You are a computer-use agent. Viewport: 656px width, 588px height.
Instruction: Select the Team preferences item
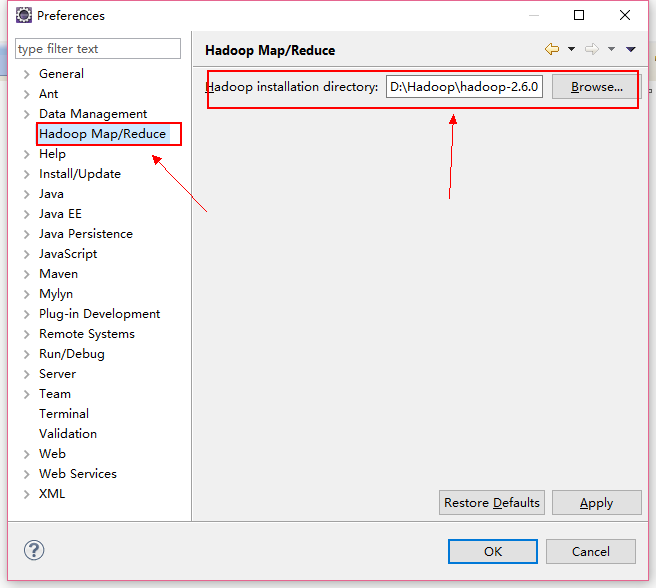coord(55,394)
